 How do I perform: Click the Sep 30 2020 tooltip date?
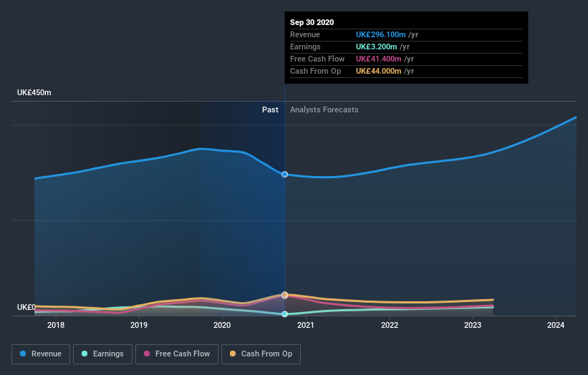(x=312, y=22)
